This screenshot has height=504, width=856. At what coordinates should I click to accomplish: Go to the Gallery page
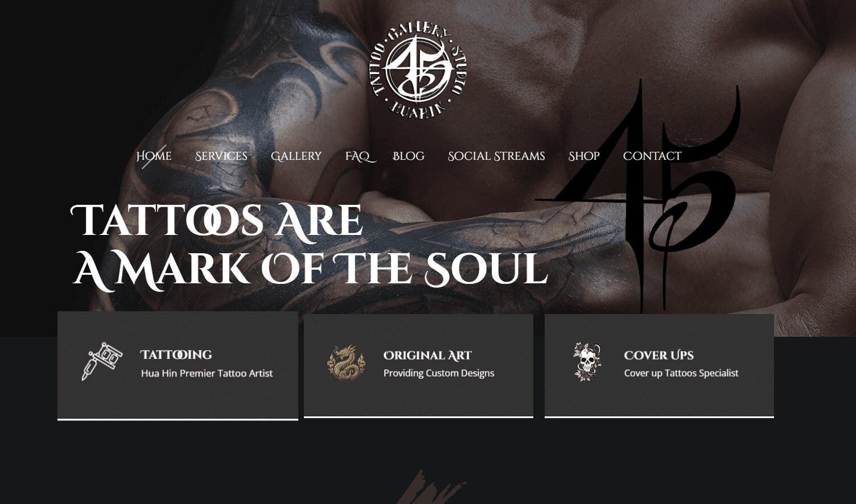[x=296, y=156]
